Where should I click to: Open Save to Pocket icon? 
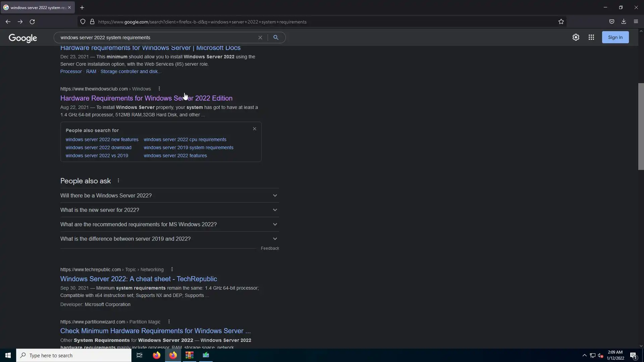point(612,22)
